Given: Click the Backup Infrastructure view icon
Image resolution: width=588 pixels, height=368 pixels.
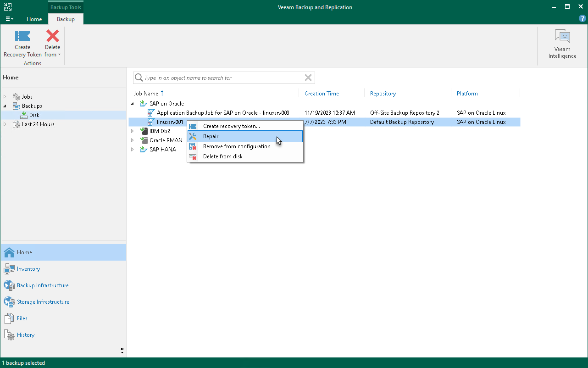Looking at the screenshot, I should [9, 285].
